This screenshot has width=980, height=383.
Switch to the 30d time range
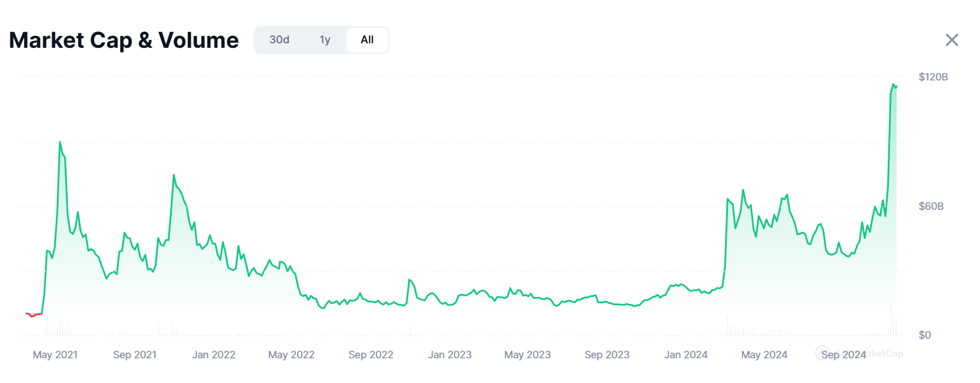279,40
